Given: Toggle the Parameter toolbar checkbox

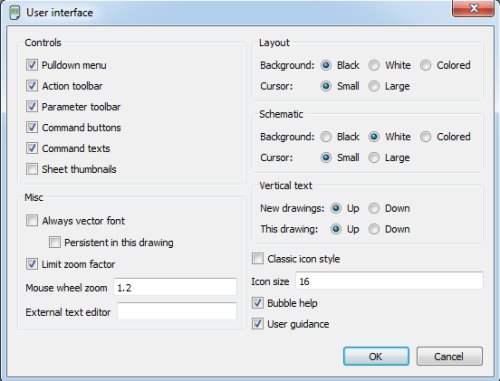Looking at the screenshot, I should point(32,106).
